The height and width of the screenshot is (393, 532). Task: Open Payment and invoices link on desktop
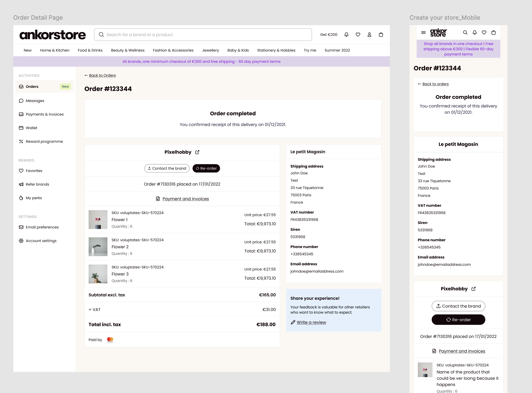point(186,199)
